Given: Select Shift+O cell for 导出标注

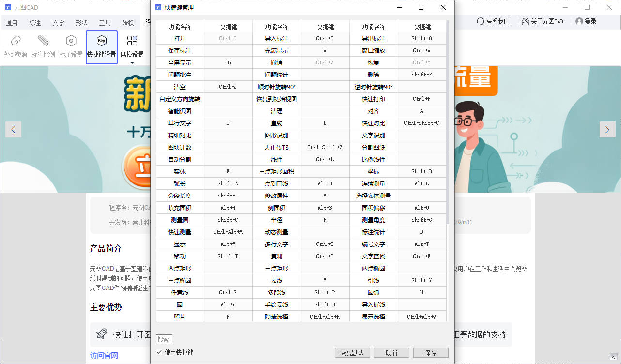Looking at the screenshot, I should pos(422,38).
